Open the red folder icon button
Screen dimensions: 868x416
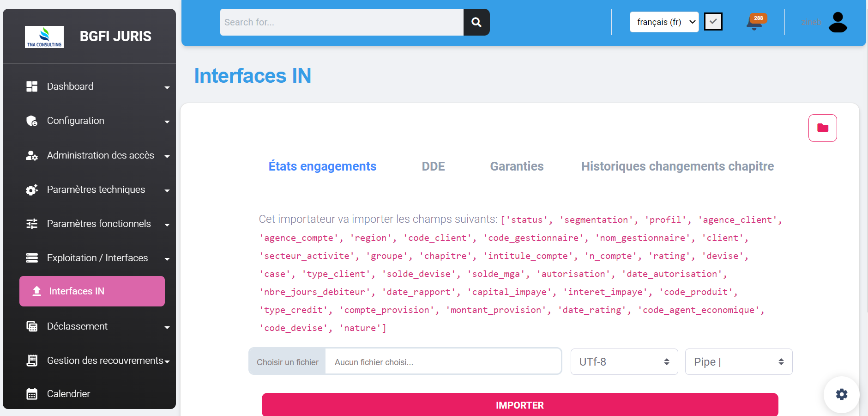[822, 128]
